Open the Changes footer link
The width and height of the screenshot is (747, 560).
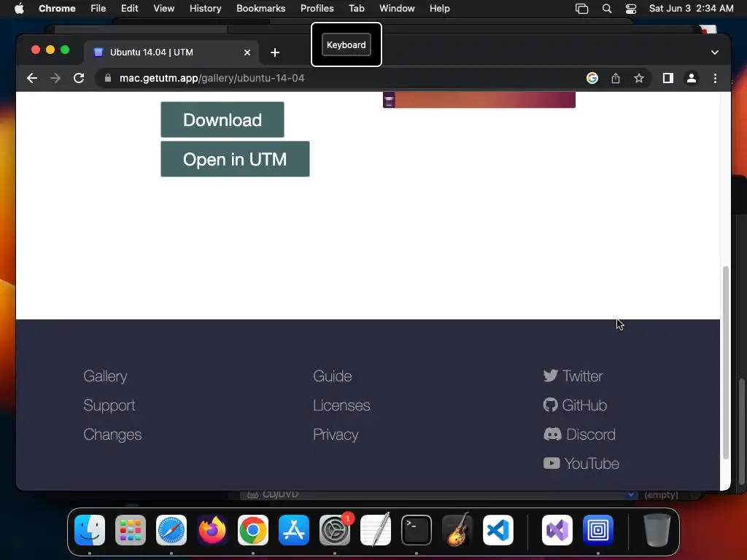(x=112, y=435)
